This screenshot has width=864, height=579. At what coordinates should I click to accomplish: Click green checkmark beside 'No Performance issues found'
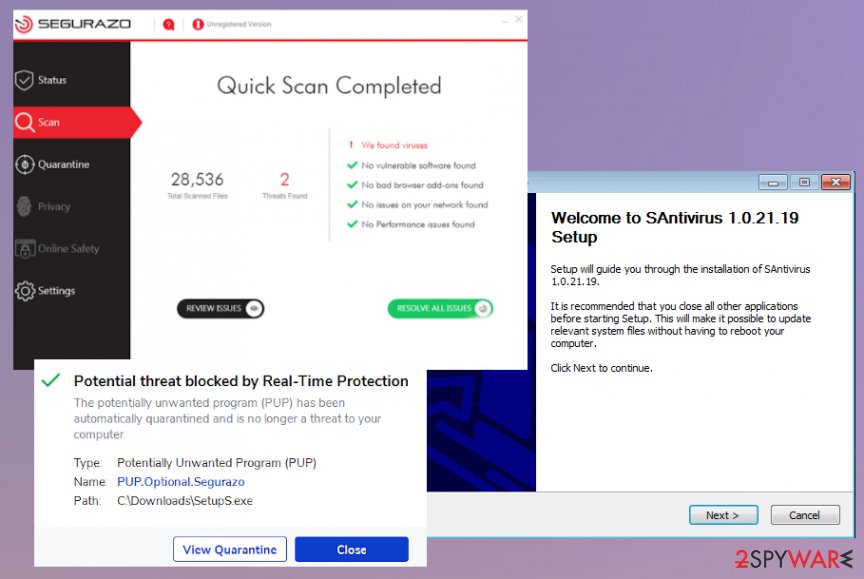point(352,224)
